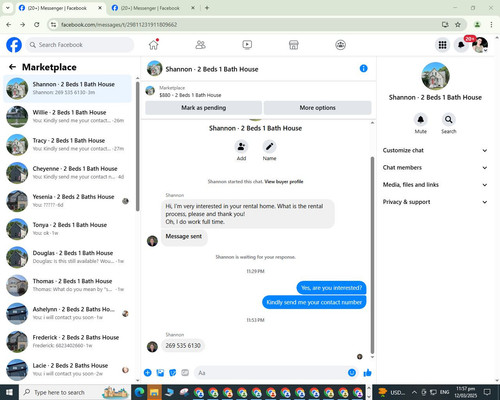Open Tonya - 2 Beds 1 Bath House conversation

(x=68, y=229)
